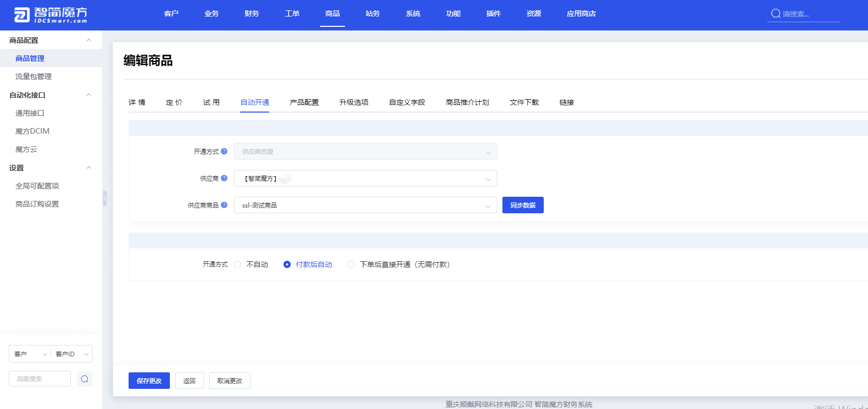Click the 同步数据 button

coord(523,205)
